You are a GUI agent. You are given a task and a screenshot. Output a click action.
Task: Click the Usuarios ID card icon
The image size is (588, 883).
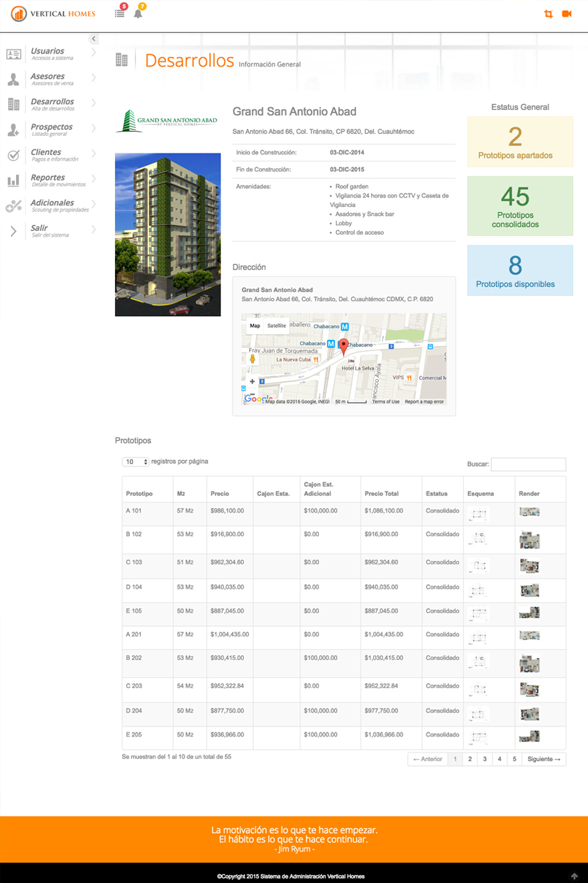14,54
